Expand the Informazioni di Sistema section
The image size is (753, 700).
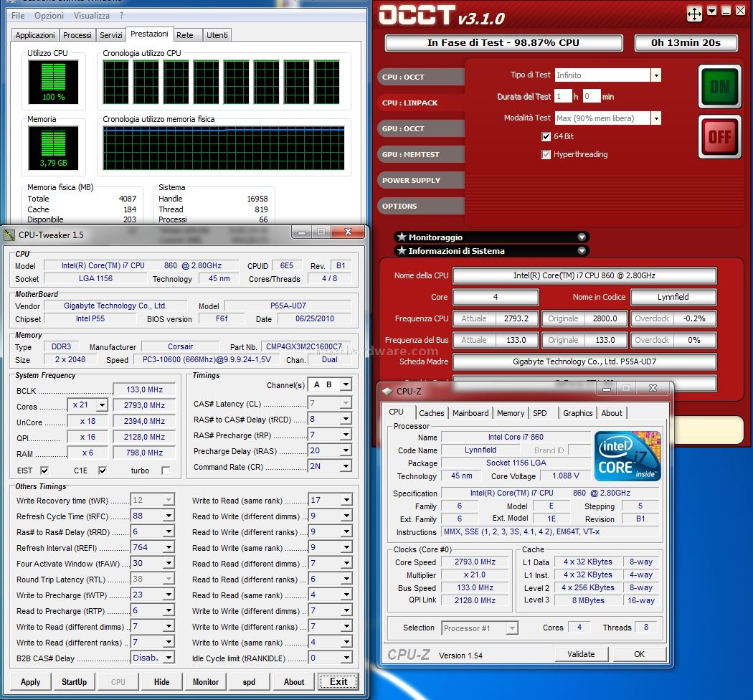582,250
